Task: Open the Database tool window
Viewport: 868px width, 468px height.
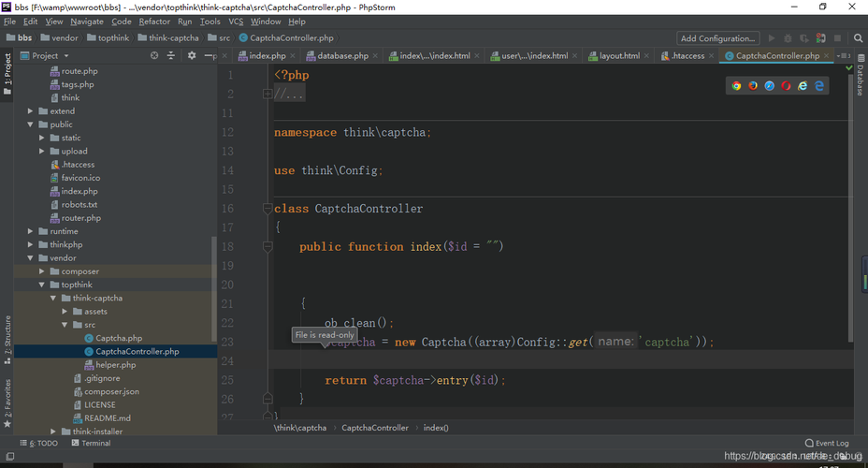Action: coord(861,76)
